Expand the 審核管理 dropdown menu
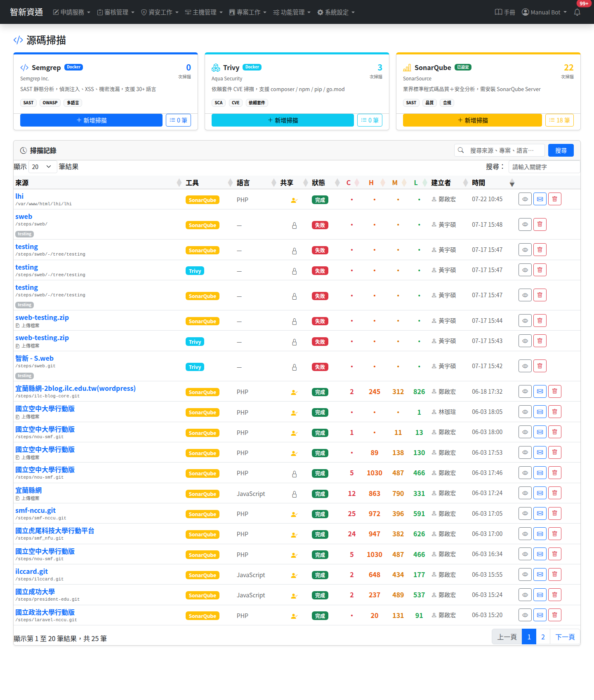594x700 pixels. pyautogui.click(x=116, y=12)
